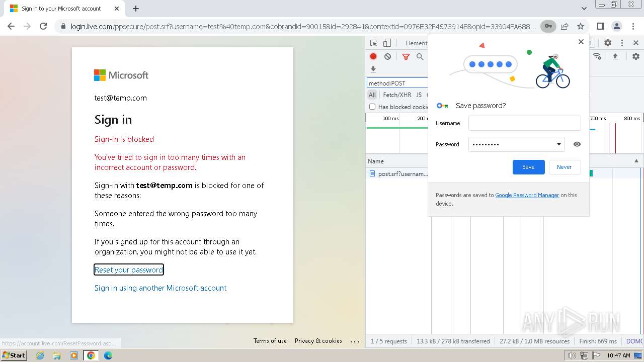Toggle the device toolbar icon in DevTools

pos(387,43)
